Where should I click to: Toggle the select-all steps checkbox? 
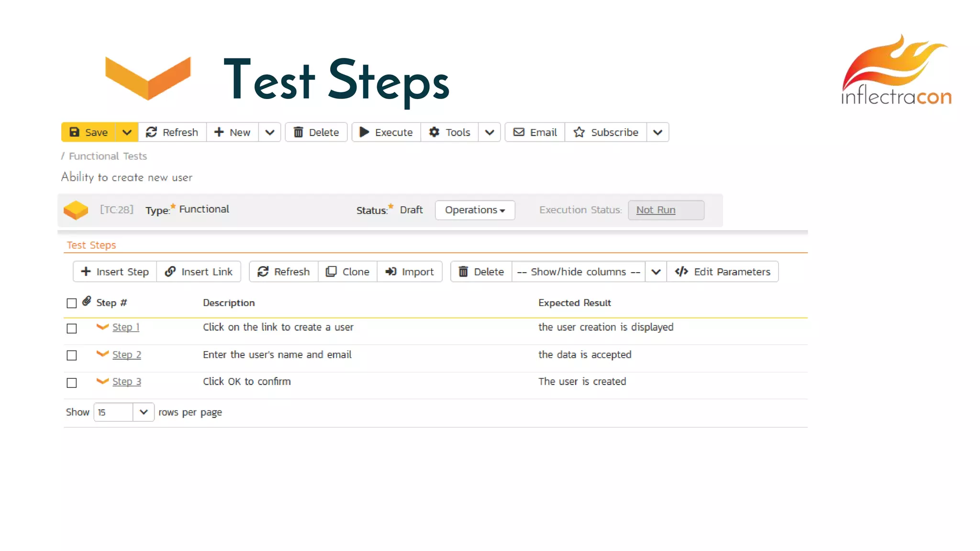(x=72, y=303)
